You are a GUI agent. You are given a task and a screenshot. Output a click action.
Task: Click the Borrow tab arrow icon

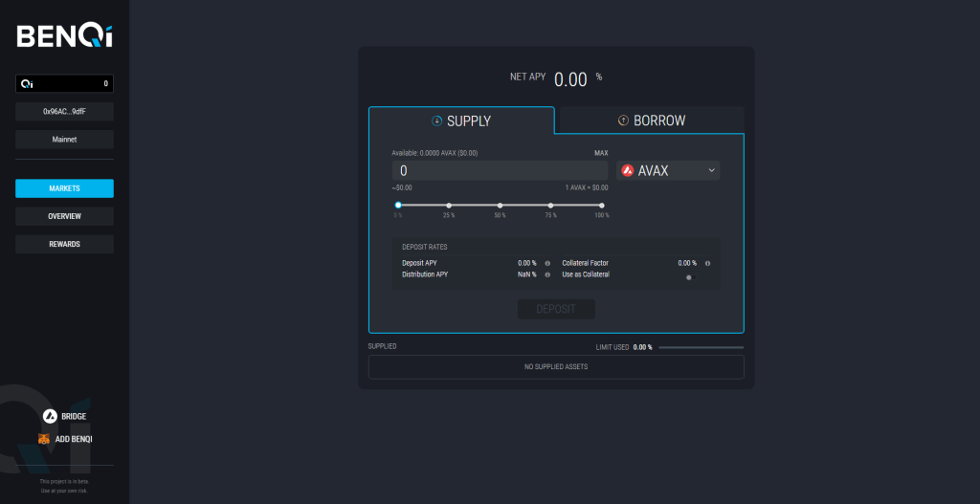623,121
